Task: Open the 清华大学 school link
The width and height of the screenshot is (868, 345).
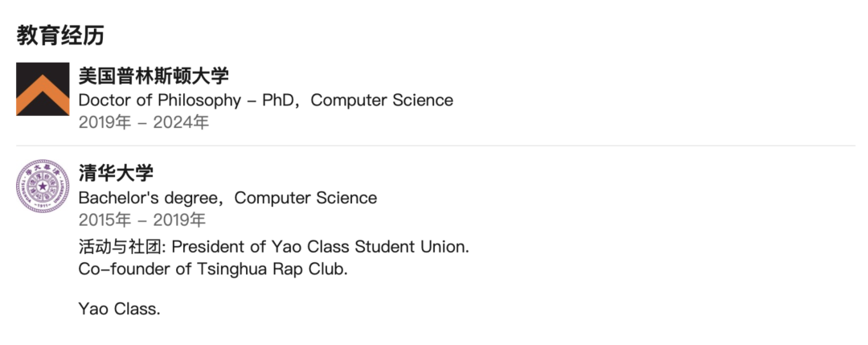Action: (x=116, y=173)
